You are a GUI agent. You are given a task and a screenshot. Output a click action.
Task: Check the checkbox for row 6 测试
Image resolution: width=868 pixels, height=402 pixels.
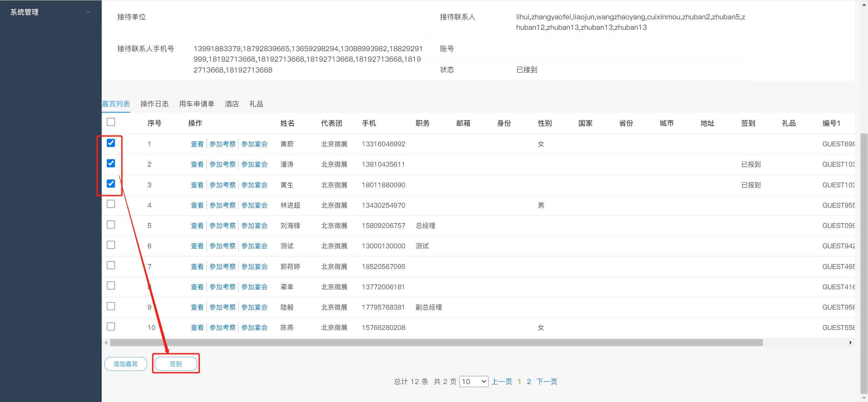pyautogui.click(x=111, y=245)
